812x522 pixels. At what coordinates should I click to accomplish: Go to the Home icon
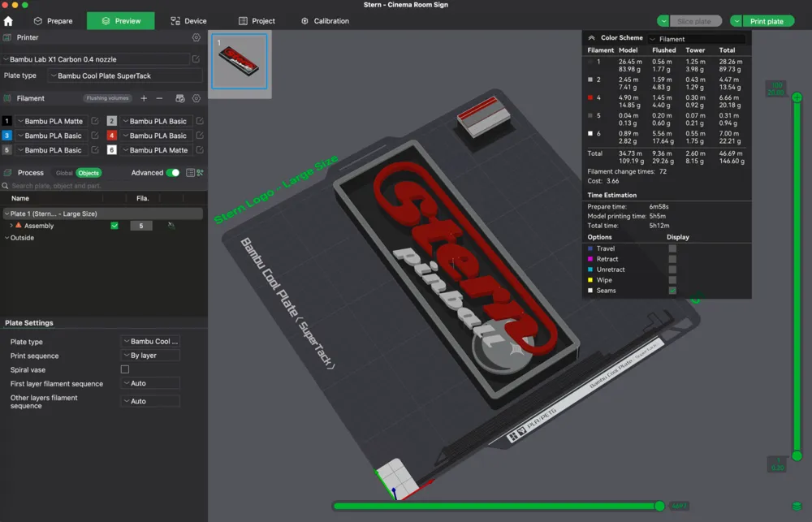8,21
